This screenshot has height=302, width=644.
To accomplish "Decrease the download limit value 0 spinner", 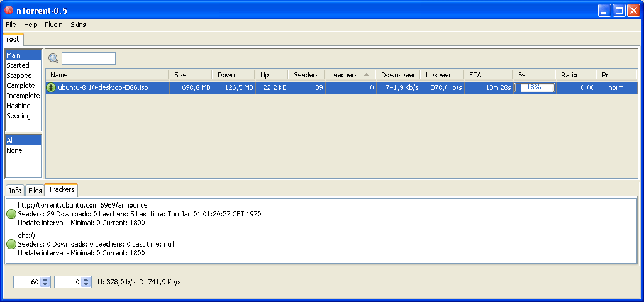I will tap(86, 284).
